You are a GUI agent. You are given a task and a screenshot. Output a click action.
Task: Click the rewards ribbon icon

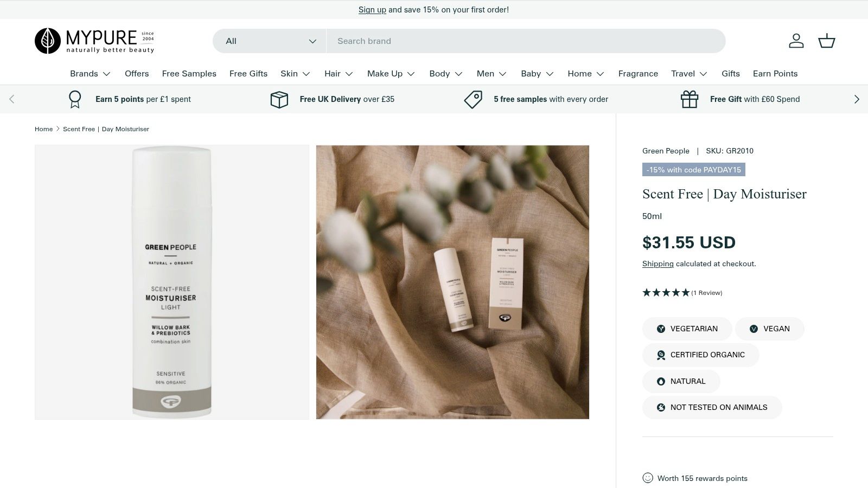tap(75, 99)
